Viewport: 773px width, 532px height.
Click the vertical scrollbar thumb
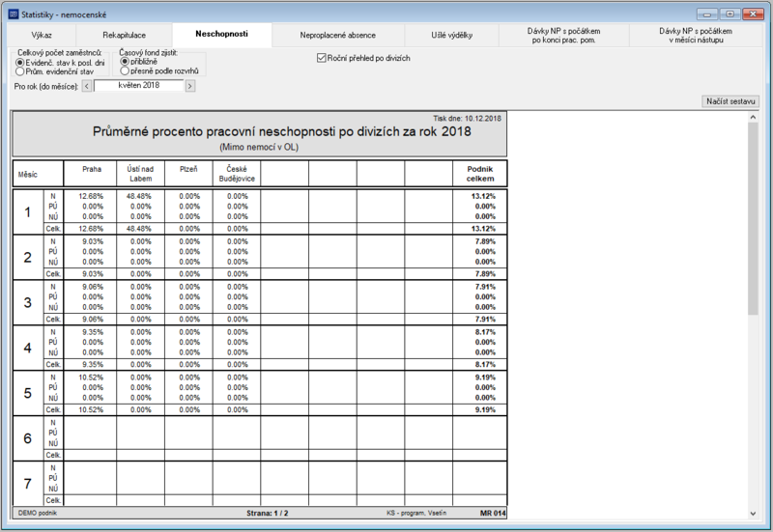click(753, 219)
